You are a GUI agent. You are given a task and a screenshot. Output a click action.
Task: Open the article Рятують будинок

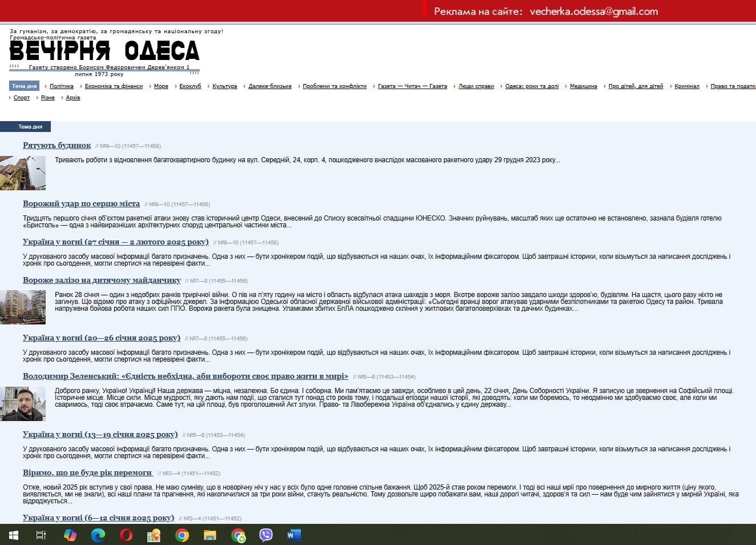[x=57, y=146]
